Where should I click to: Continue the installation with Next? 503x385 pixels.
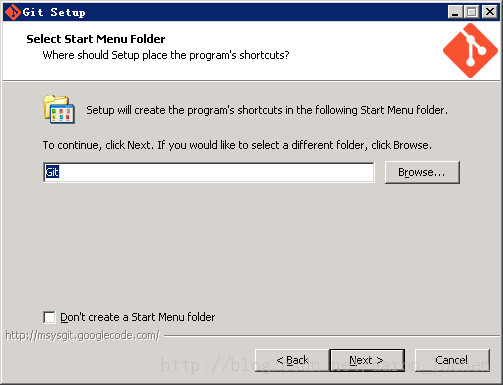(x=367, y=360)
